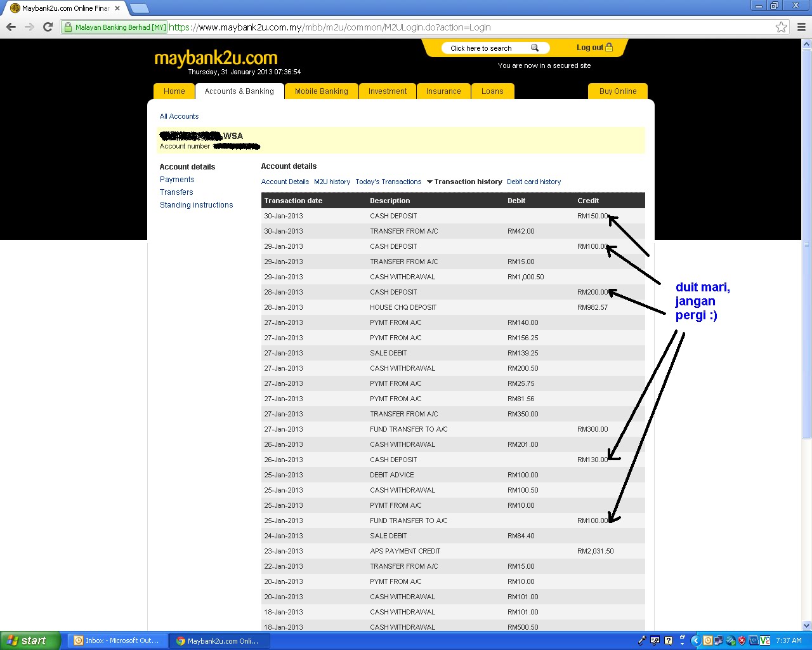Open Standing instructions link
Image resolution: width=812 pixels, height=650 pixels.
(196, 205)
